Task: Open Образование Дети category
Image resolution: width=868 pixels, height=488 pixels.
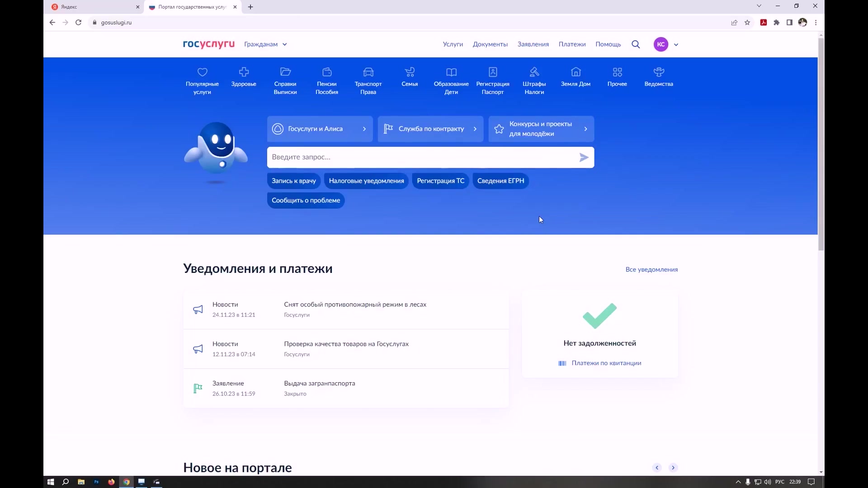Action: tap(451, 81)
